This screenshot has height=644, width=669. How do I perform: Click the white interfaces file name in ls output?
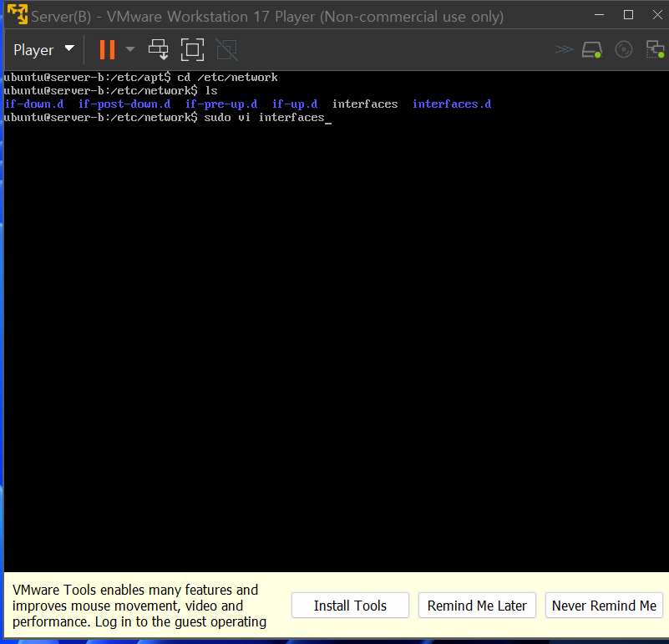[365, 104]
